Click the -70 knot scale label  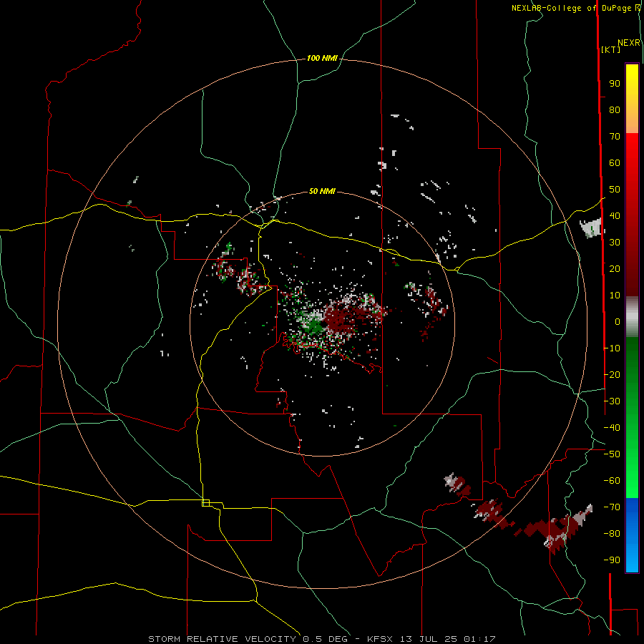tap(612, 507)
